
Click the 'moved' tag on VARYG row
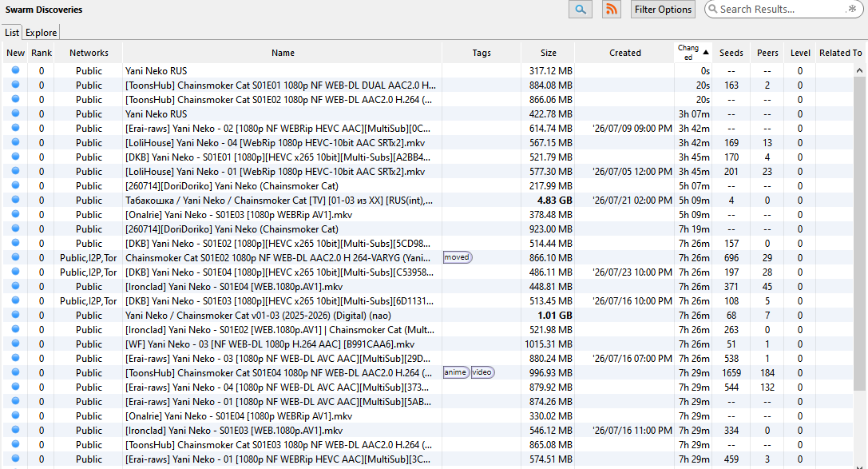point(458,257)
